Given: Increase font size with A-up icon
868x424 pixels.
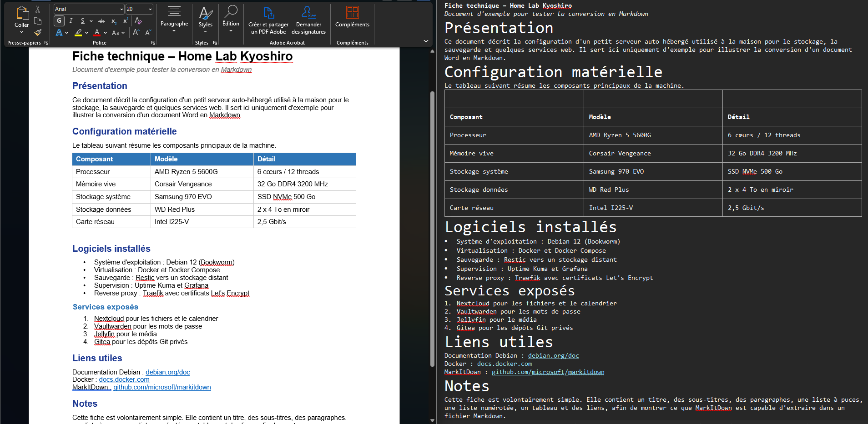Looking at the screenshot, I should pos(136,33).
